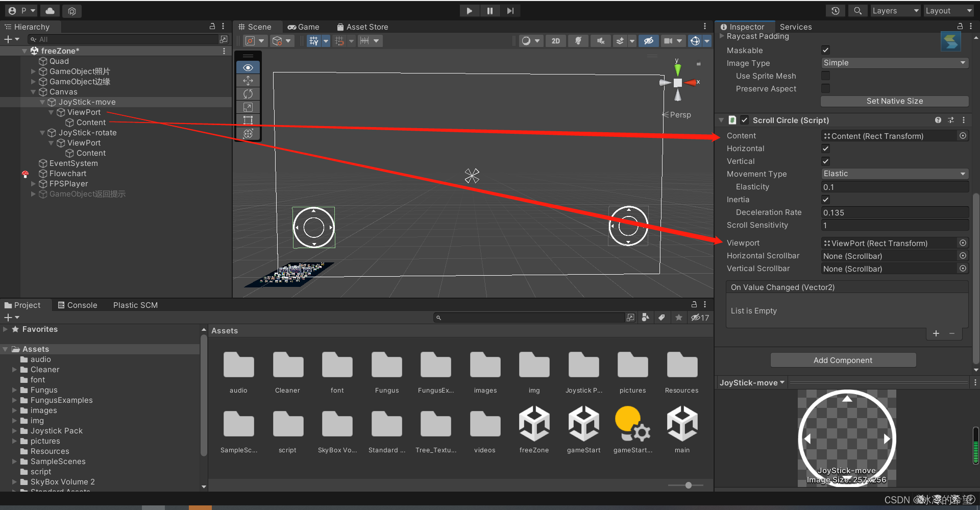Screen dimensions: 980x510
Task: Toggle the Horizontal checkbox
Action: coord(825,149)
